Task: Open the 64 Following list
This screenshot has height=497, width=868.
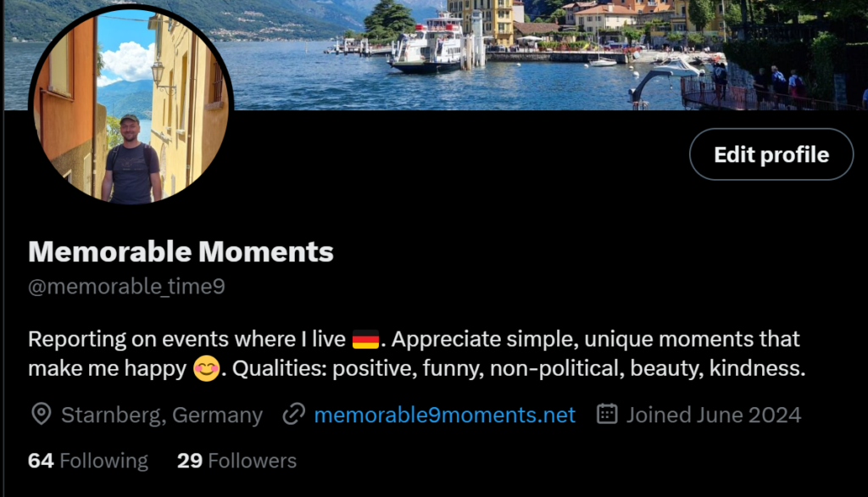Action: (x=88, y=461)
